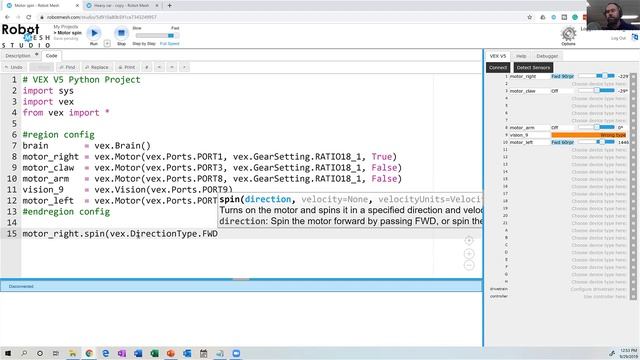
Task: Switch to the 'Heavy car - copy' browser tab
Action: 122,6
